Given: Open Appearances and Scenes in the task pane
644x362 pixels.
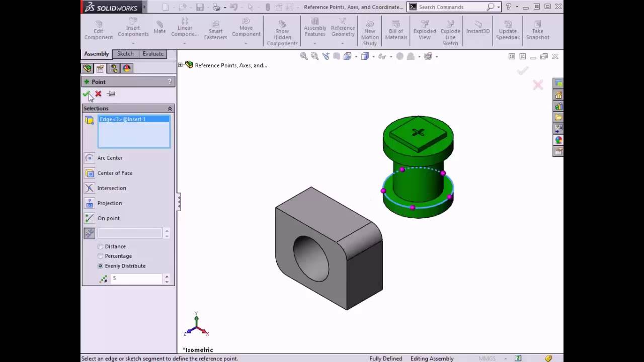Looking at the screenshot, I should (558, 140).
